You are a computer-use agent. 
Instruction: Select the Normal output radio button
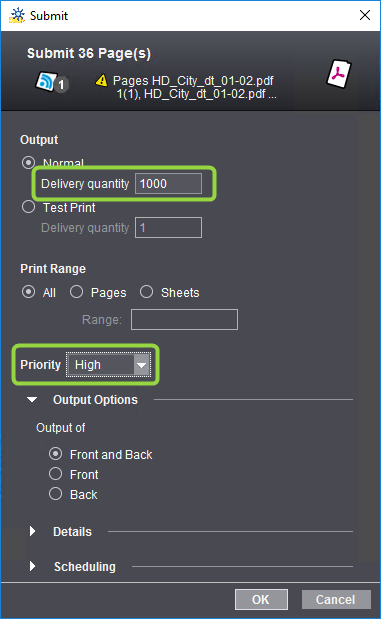point(28,162)
